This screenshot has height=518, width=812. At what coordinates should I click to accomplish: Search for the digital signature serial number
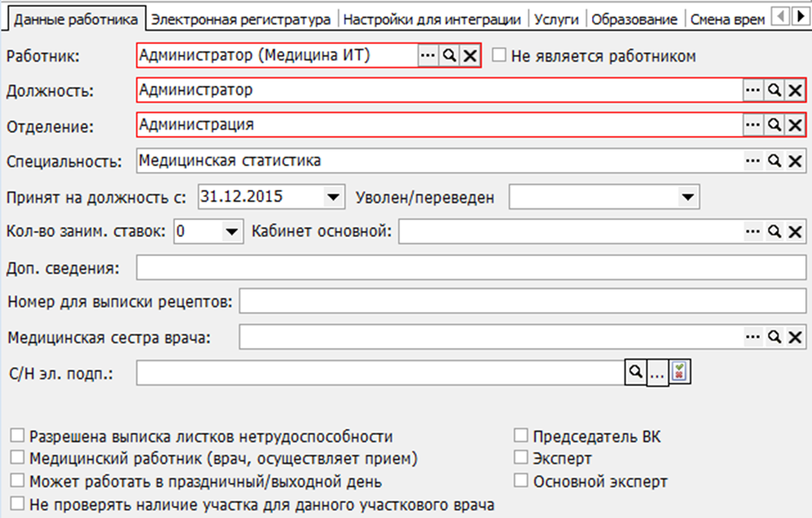pyautogui.click(x=634, y=373)
